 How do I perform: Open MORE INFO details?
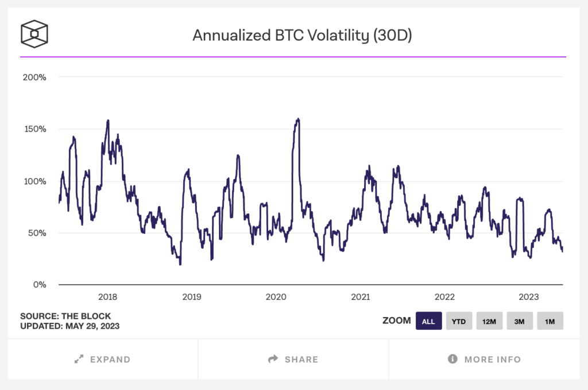(x=484, y=359)
